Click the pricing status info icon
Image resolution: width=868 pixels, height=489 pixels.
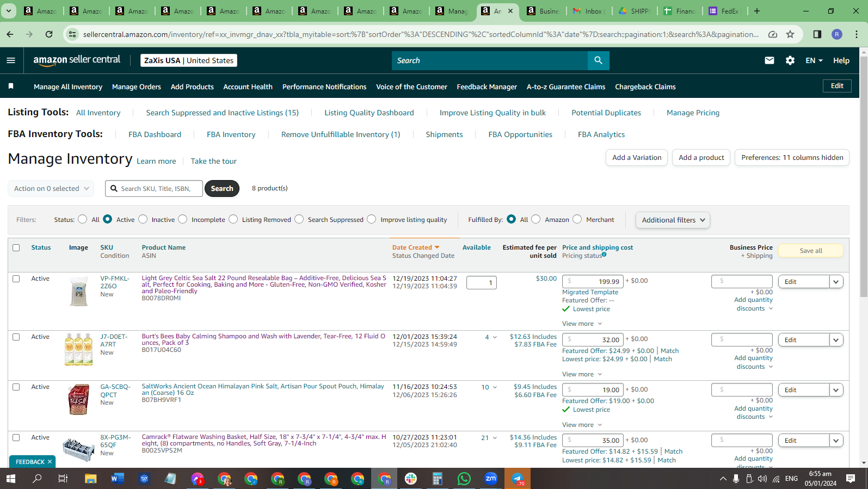pos(604,255)
